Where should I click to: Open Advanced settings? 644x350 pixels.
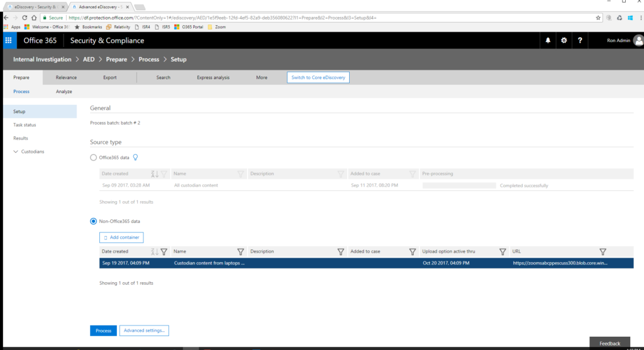[144, 331]
